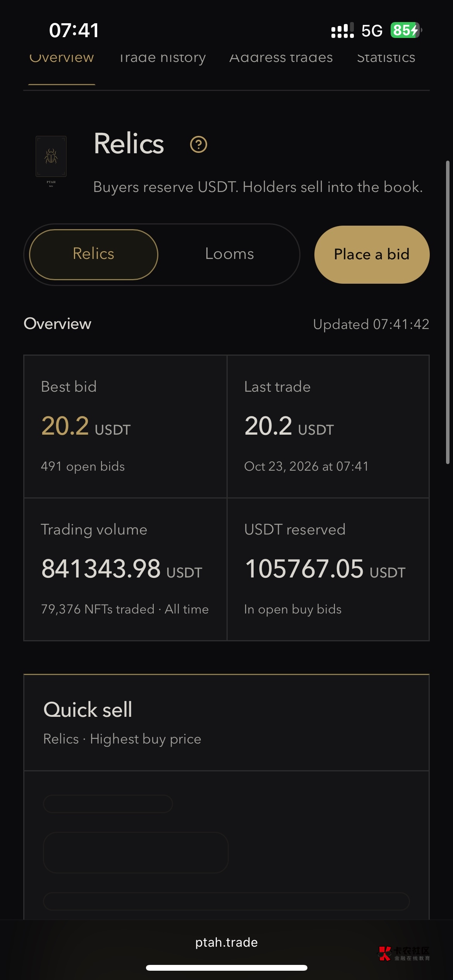Tap the Last trade card
Image resolution: width=453 pixels, height=980 pixels.
(x=328, y=426)
